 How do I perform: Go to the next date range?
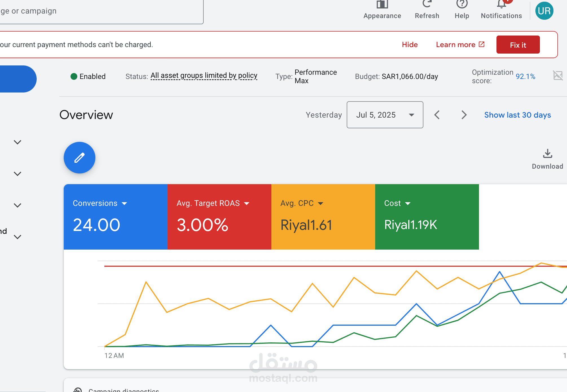(x=464, y=115)
